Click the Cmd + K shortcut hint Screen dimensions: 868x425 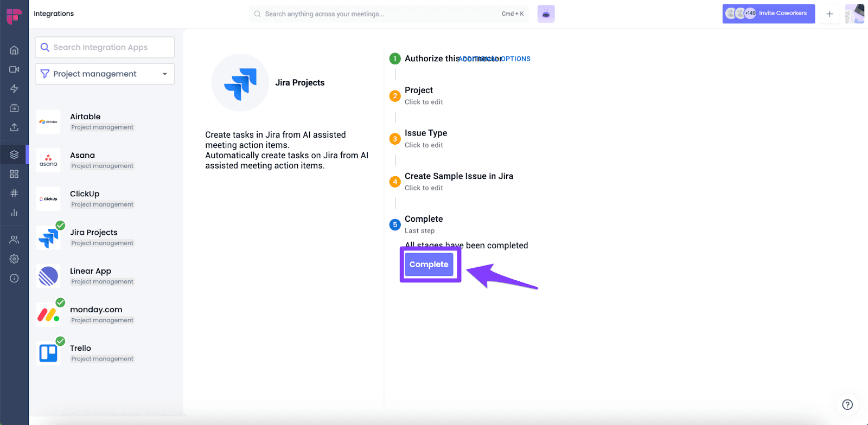tap(513, 14)
